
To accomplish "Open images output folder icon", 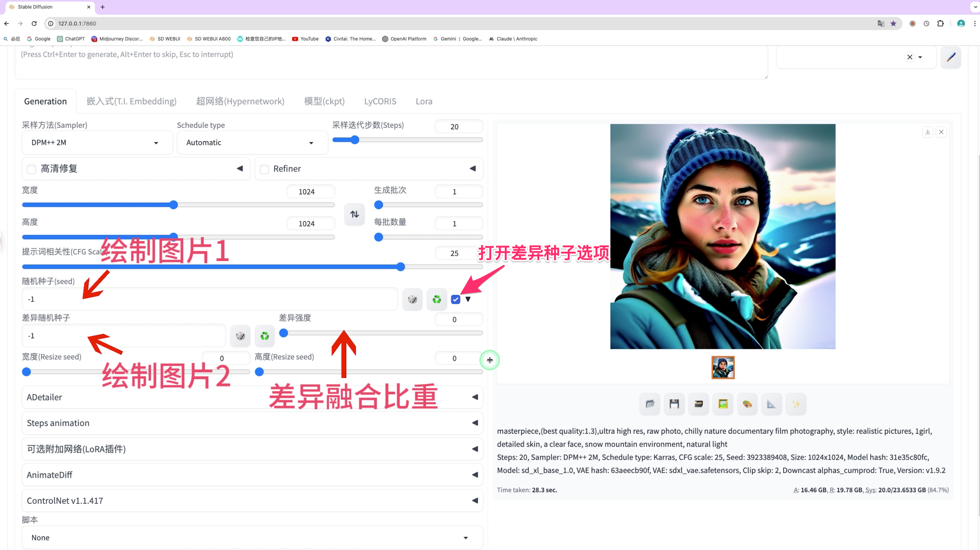I will tap(650, 404).
